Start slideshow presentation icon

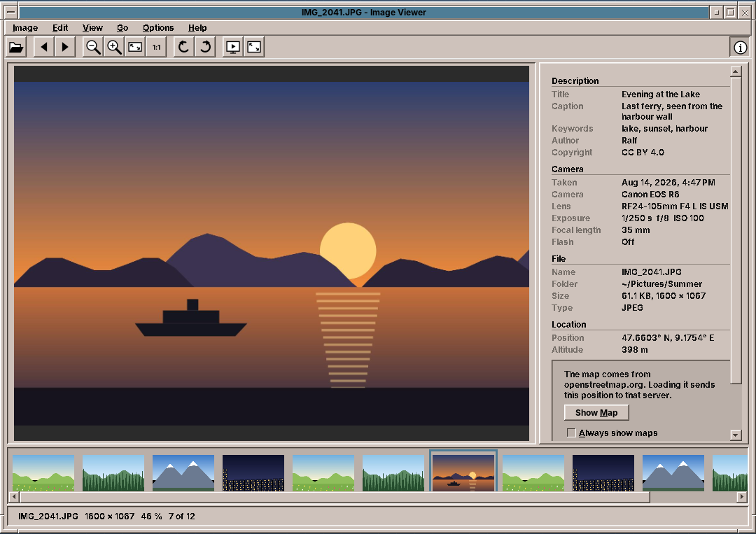233,47
